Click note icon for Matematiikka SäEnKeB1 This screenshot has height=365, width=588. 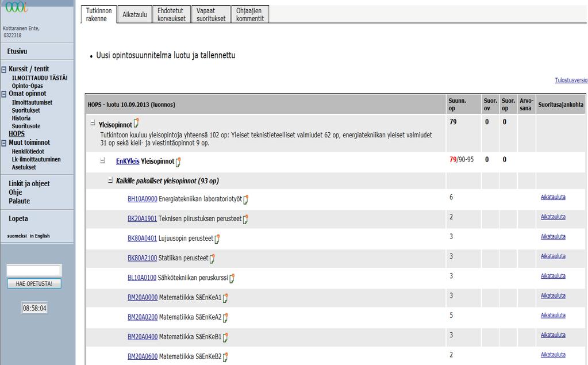225,337
